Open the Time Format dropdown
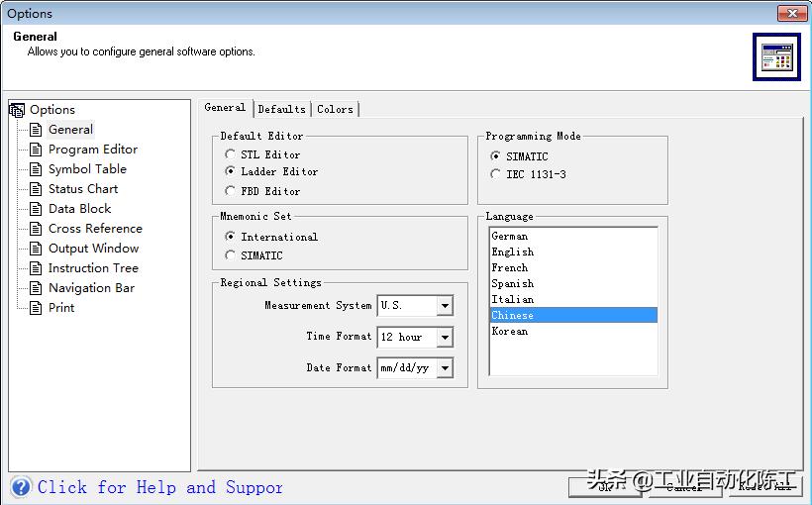Screen dimensions: 812x505 click(x=445, y=338)
